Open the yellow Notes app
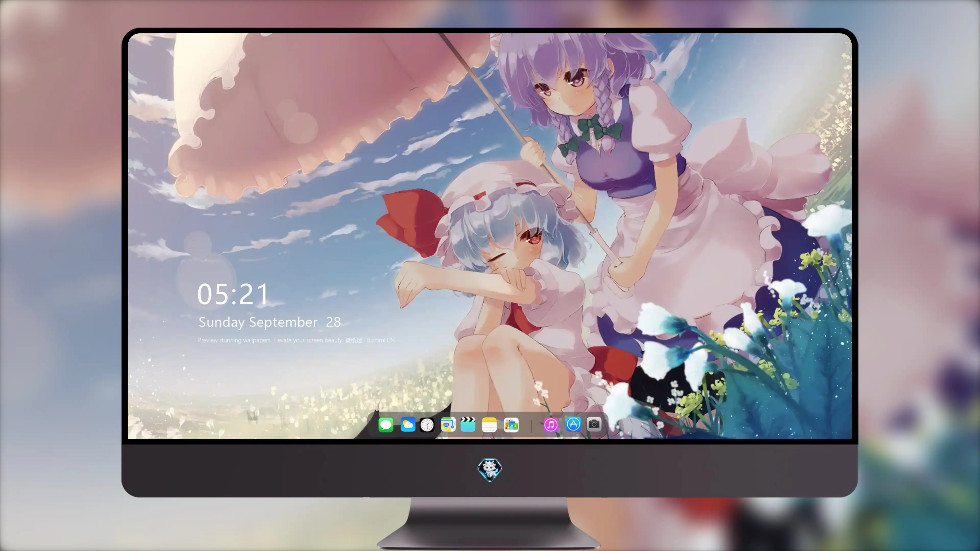 coord(489,425)
